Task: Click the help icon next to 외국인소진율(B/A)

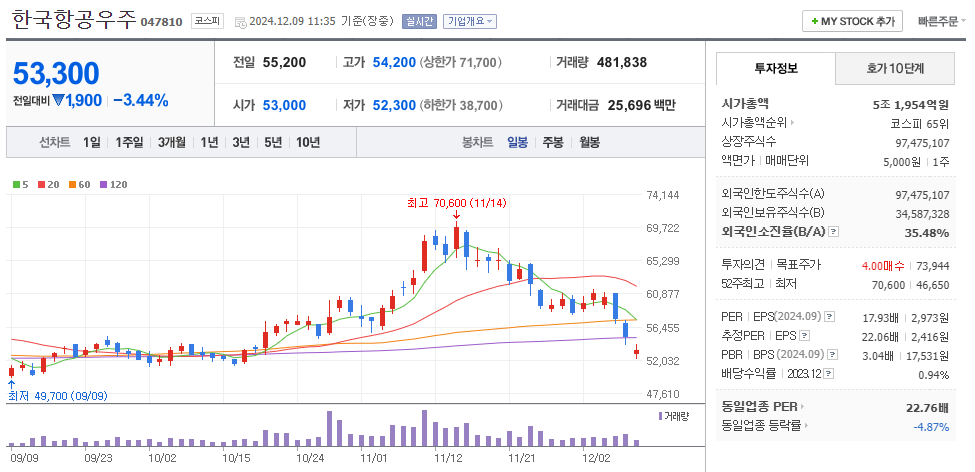Action: click(x=834, y=232)
